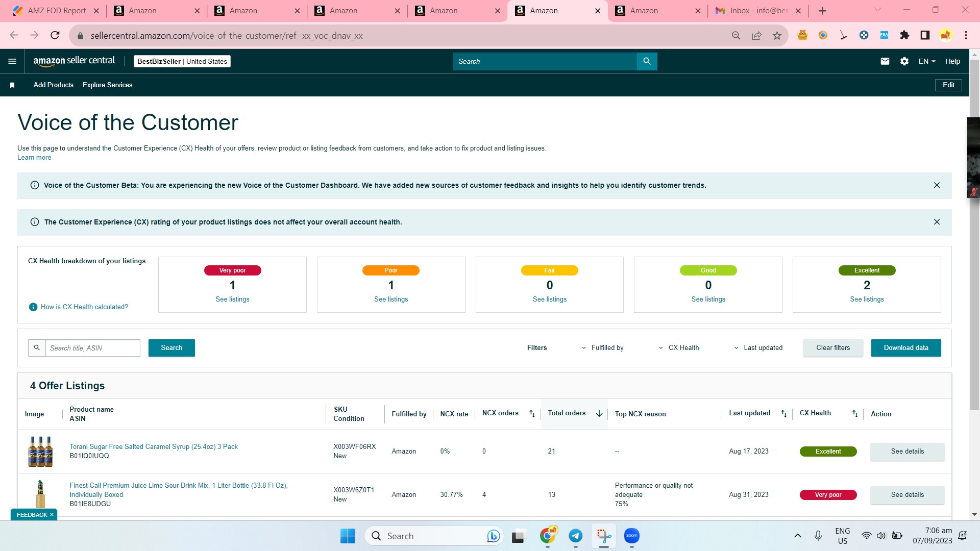Screen dimensions: 980x551
Task: Click the Amazon Seller Central logo
Action: [74, 61]
